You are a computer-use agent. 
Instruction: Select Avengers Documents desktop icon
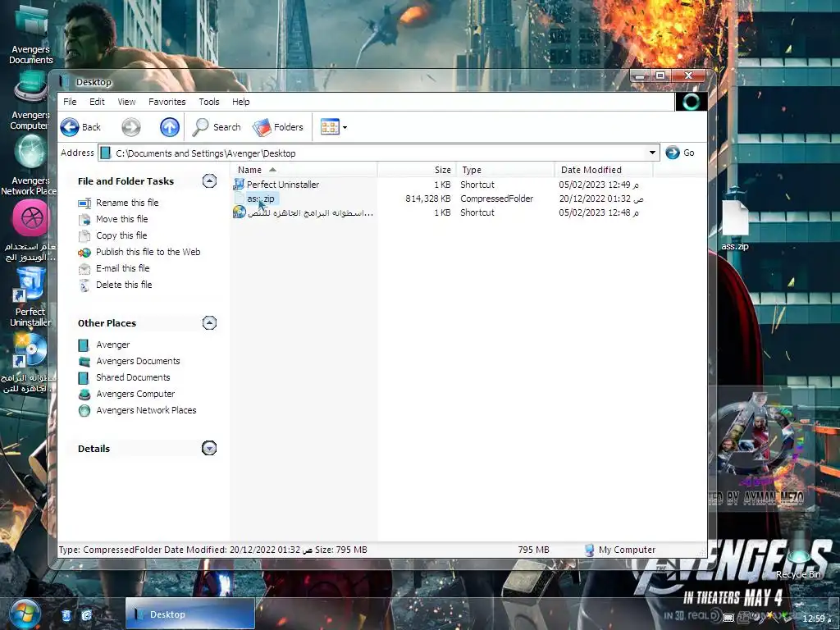point(30,34)
